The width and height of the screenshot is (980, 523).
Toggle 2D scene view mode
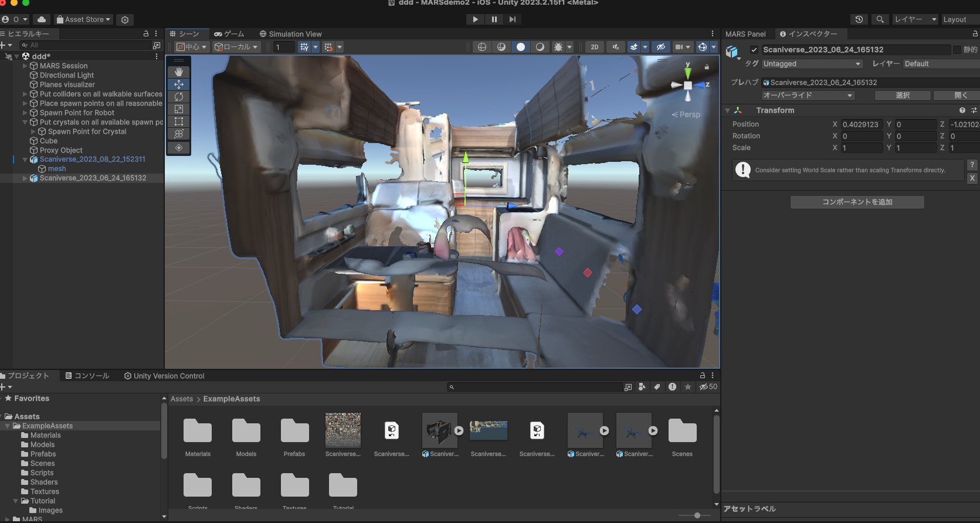(595, 47)
